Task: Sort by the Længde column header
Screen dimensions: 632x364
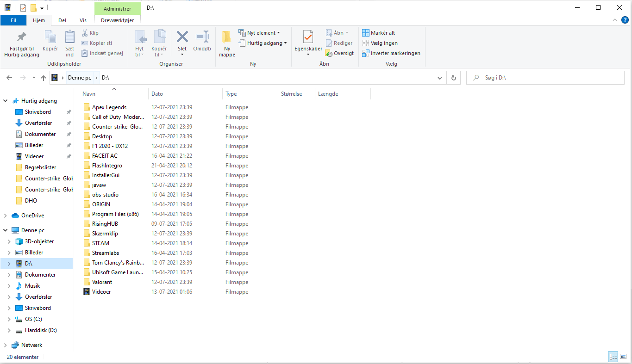Action: [343, 94]
